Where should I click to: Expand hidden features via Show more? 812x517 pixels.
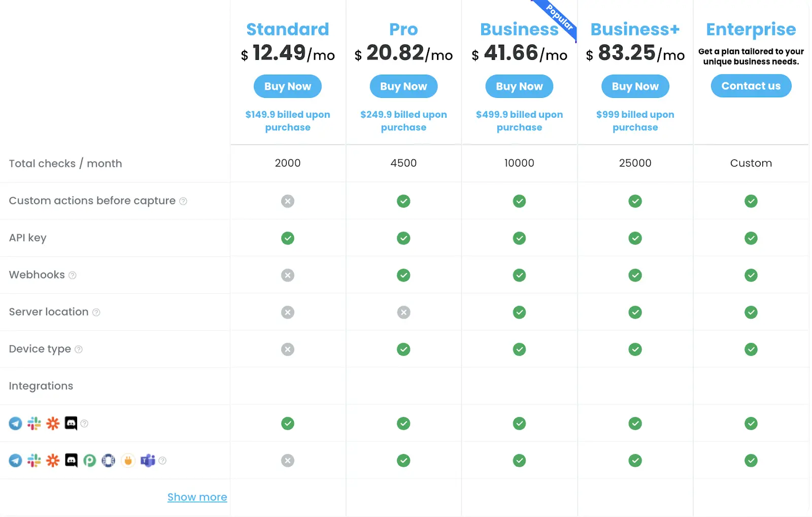[197, 497]
